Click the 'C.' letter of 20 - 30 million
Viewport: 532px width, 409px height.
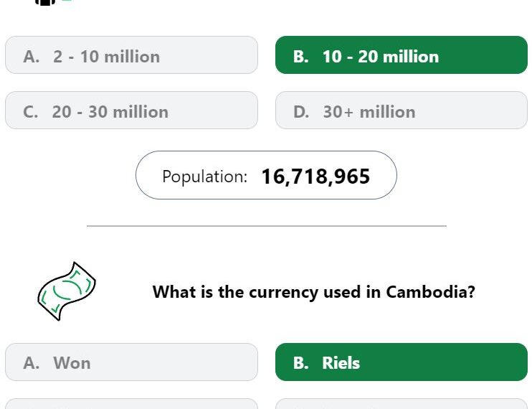31,112
